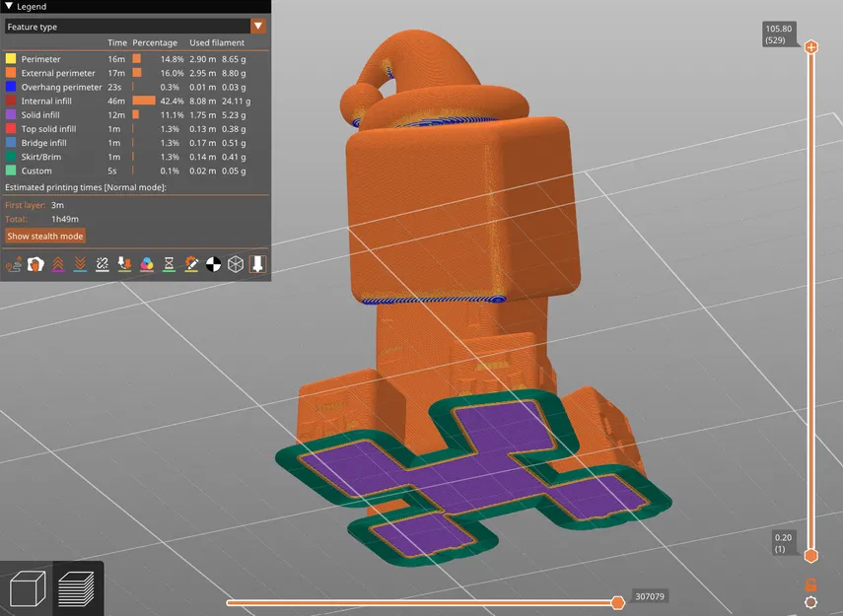Image resolution: width=843 pixels, height=616 pixels.
Task: Toggle seams visibility (broken link icon)
Action: click(x=103, y=264)
